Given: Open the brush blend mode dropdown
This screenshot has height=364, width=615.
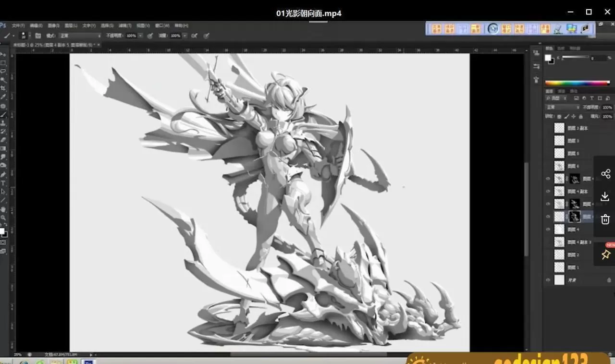Looking at the screenshot, I should tap(80, 36).
